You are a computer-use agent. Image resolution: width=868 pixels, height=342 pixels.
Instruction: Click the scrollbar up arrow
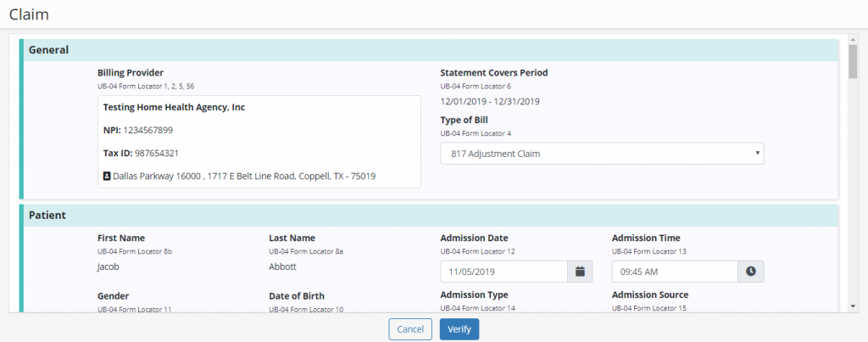(x=854, y=39)
